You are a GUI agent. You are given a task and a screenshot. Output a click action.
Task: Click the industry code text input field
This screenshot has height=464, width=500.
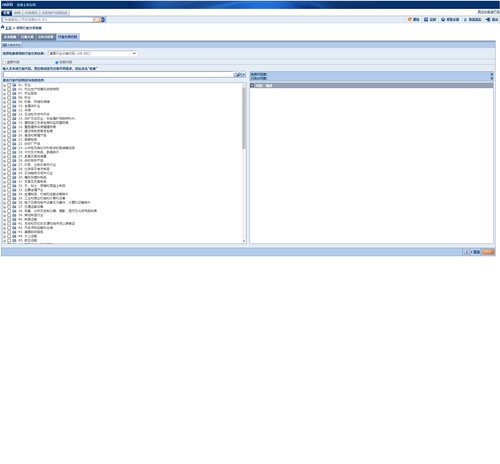tap(119, 75)
